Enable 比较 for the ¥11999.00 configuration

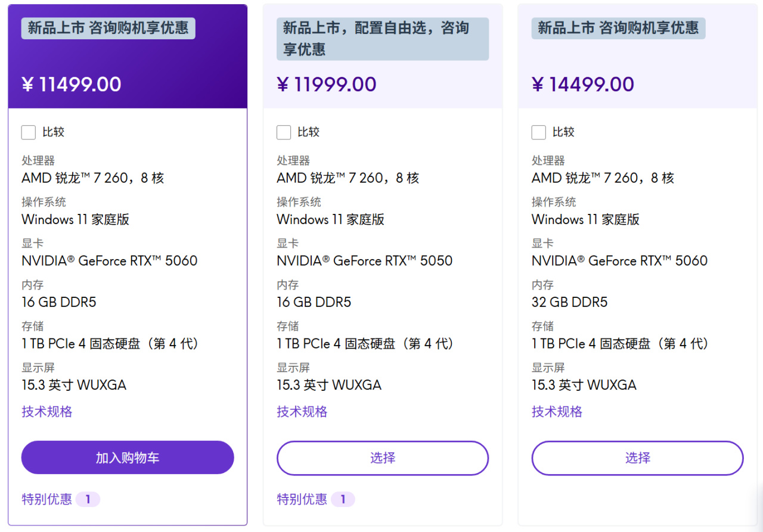click(284, 132)
